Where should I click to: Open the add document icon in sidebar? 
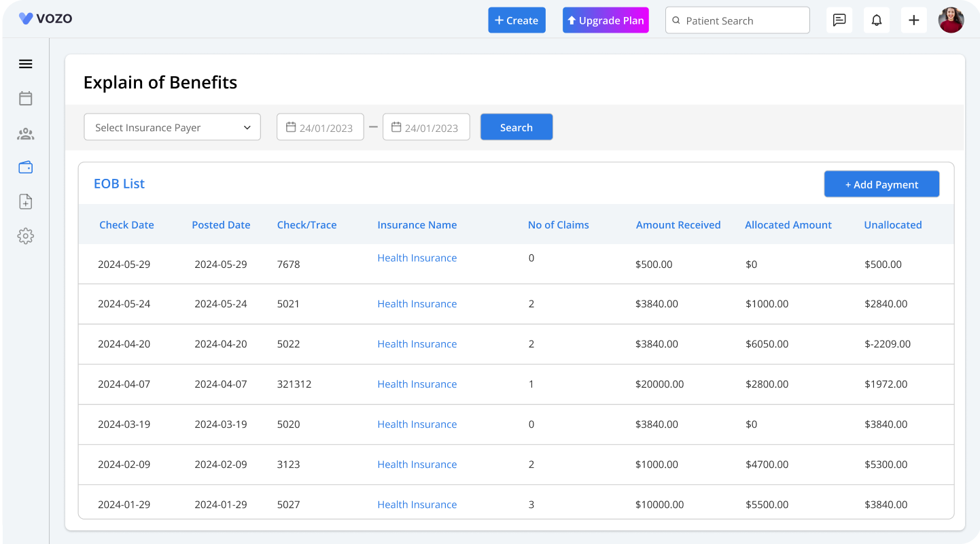click(25, 201)
